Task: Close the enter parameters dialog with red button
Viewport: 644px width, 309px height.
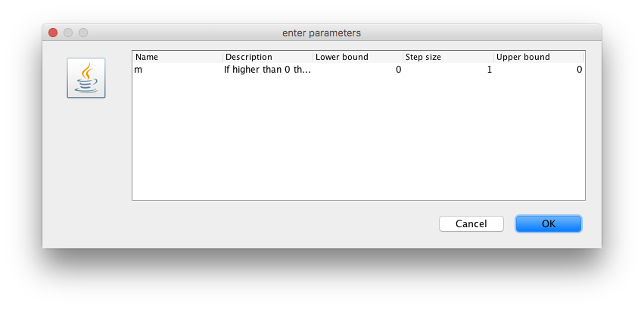Action: pyautogui.click(x=53, y=33)
